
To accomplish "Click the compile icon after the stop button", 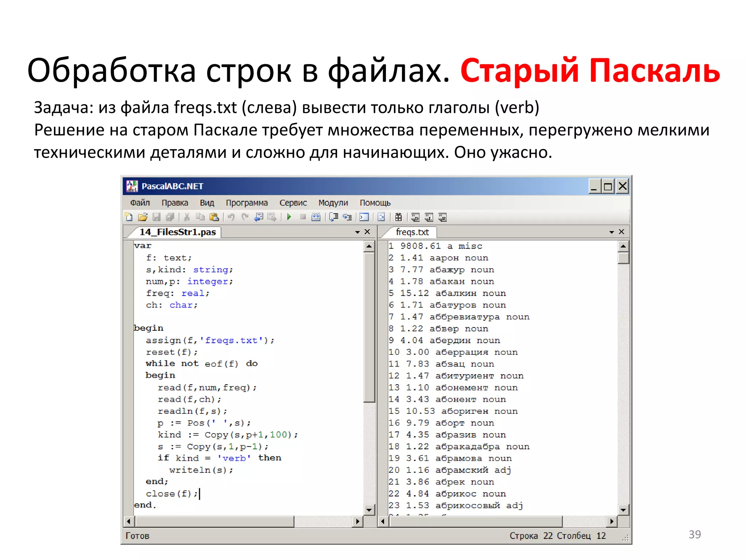I will pos(316,217).
